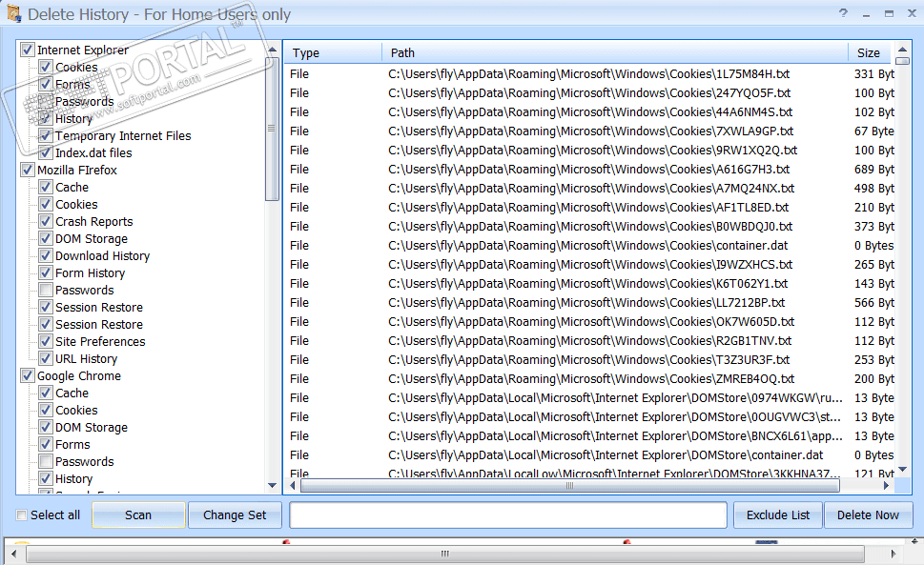Select the 1L75M84H.txt cookie row
Viewport: 924px width, 565px height.
click(x=590, y=73)
